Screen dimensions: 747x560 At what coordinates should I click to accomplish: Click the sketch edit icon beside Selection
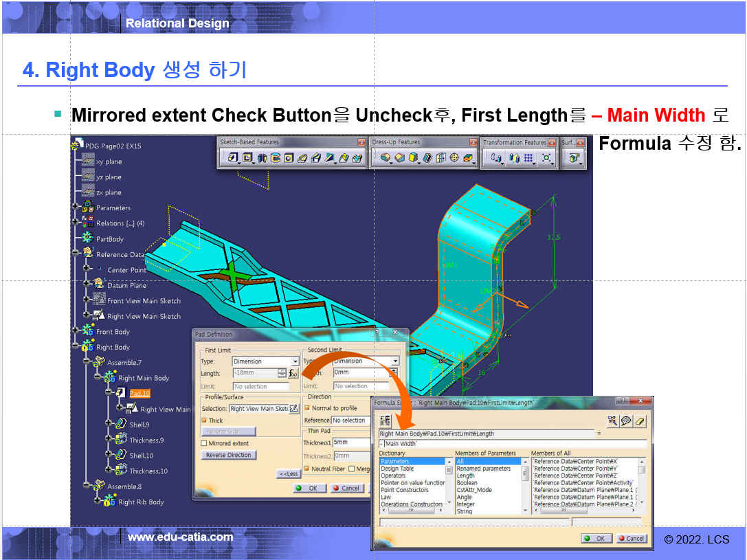(x=293, y=409)
